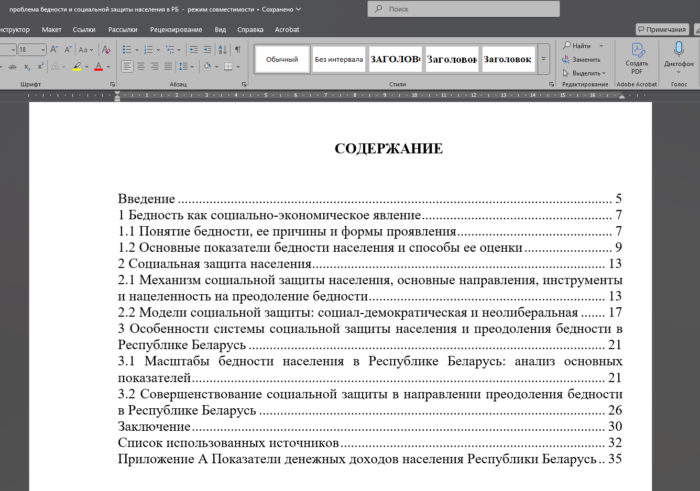This screenshot has height=491, width=700.
Task: Open the Acrobat tab
Action: pyautogui.click(x=287, y=29)
